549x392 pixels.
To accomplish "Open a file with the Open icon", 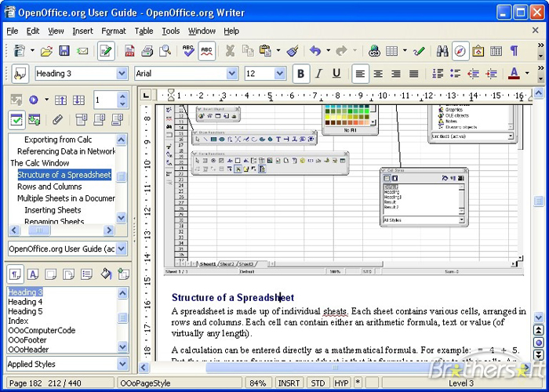I will 46,52.
